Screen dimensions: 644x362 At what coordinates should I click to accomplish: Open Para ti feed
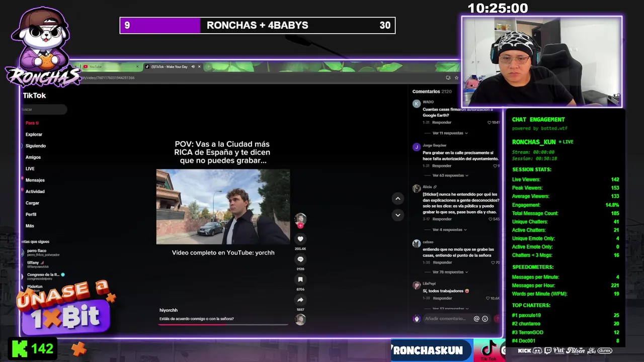[x=32, y=123]
